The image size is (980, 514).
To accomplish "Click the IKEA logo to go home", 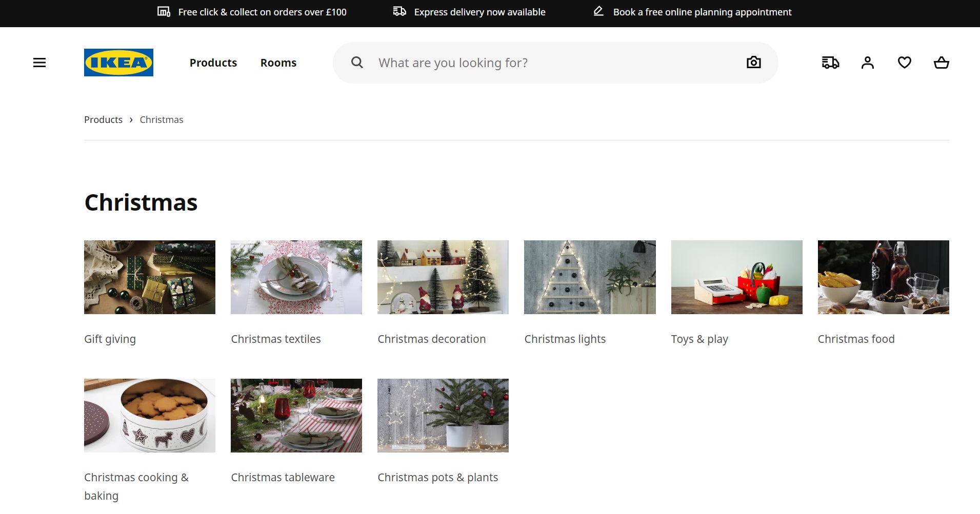I will click(x=118, y=62).
